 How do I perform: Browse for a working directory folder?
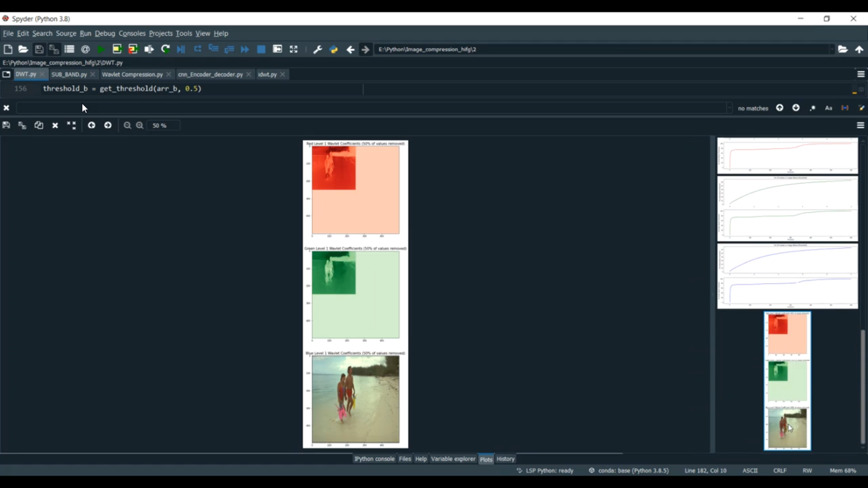(x=843, y=50)
